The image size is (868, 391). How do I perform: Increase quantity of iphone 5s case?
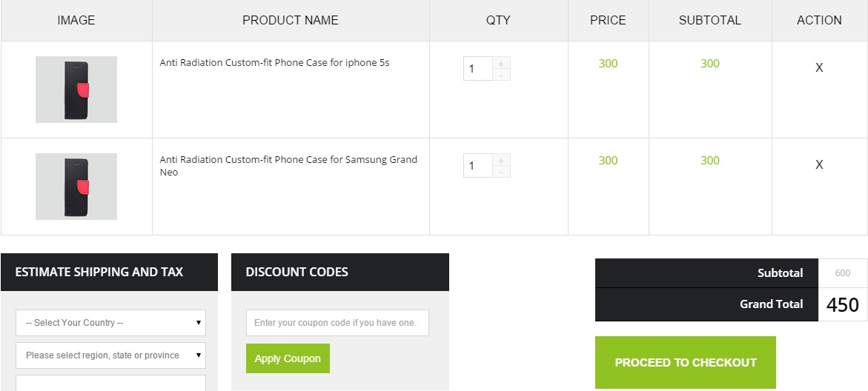[502, 64]
